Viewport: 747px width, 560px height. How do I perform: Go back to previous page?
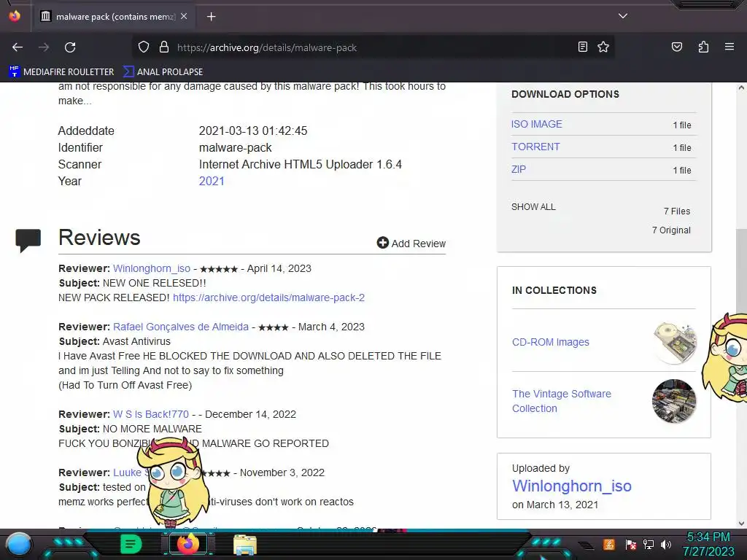[18, 47]
